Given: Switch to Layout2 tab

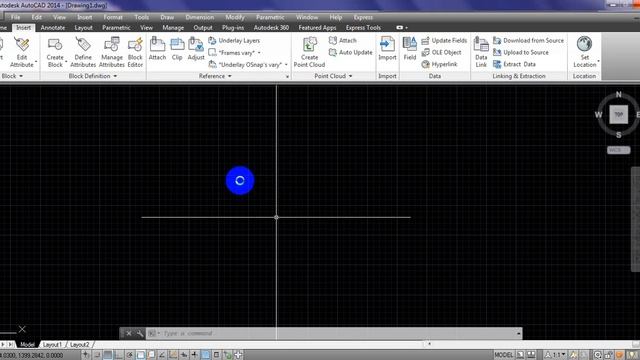Looking at the screenshot, I should pyautogui.click(x=80, y=344).
